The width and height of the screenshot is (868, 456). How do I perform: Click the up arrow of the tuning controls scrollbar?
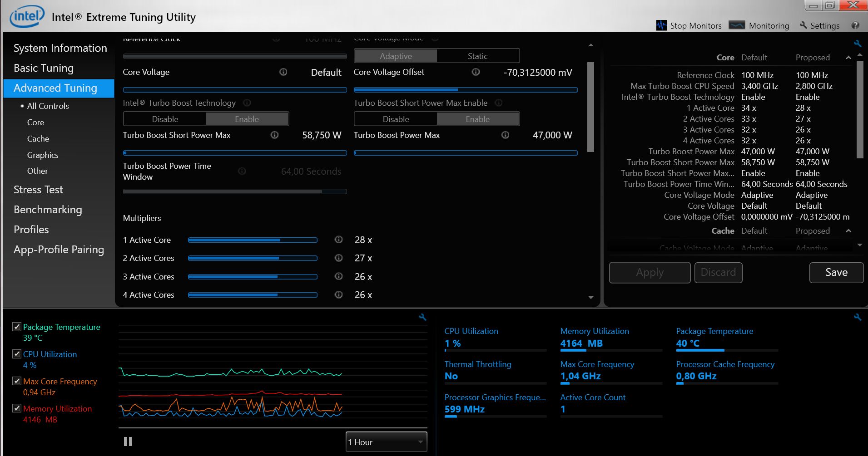coord(590,45)
